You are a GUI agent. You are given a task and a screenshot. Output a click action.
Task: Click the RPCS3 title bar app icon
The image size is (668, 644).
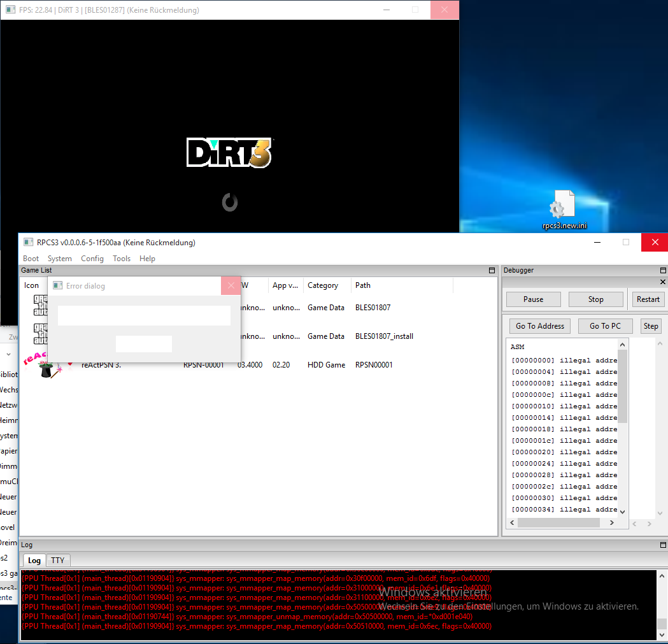point(29,243)
